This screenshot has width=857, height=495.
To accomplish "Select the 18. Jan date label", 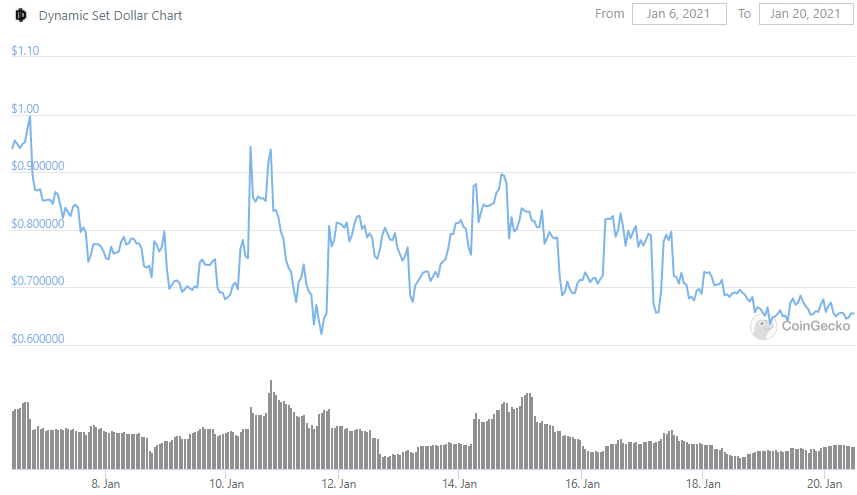I will tap(703, 484).
